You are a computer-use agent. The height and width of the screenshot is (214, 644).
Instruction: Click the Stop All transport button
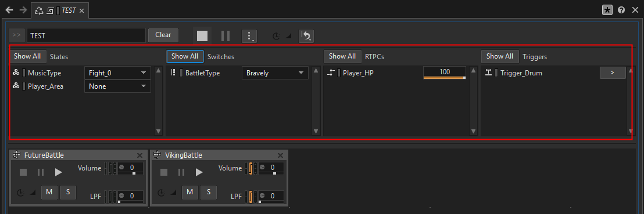[x=202, y=36]
